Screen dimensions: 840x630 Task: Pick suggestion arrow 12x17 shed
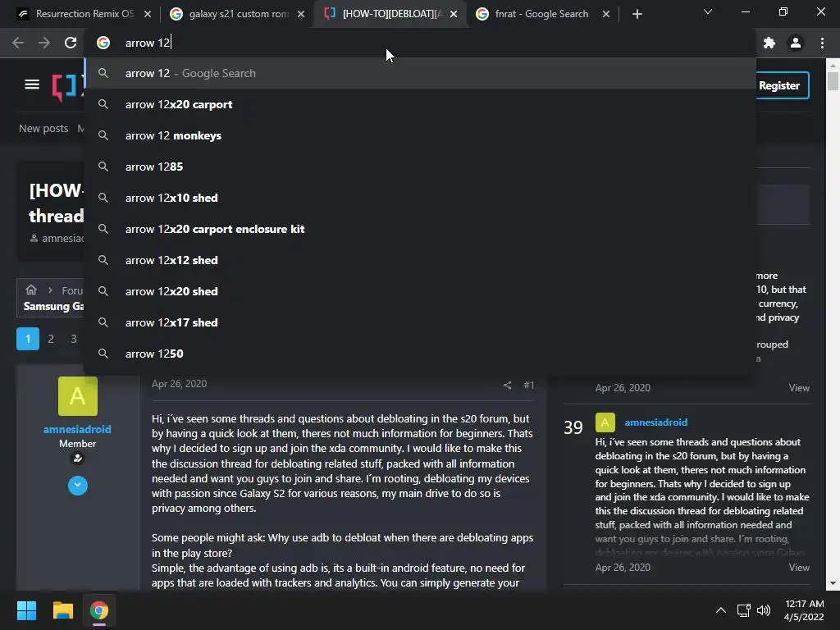pyautogui.click(x=420, y=322)
